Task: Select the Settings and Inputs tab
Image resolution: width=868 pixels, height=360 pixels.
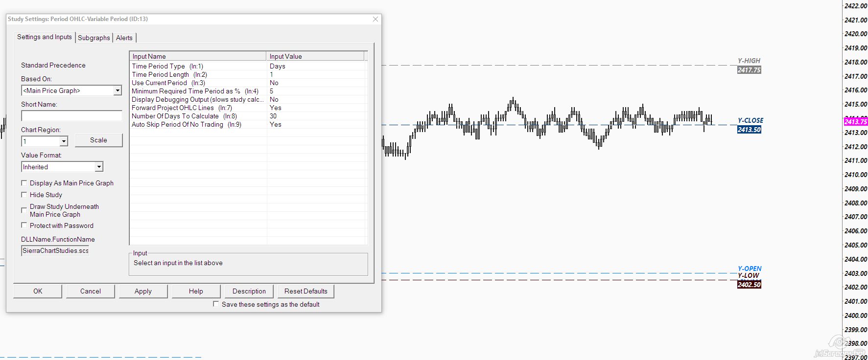Action: click(x=45, y=37)
